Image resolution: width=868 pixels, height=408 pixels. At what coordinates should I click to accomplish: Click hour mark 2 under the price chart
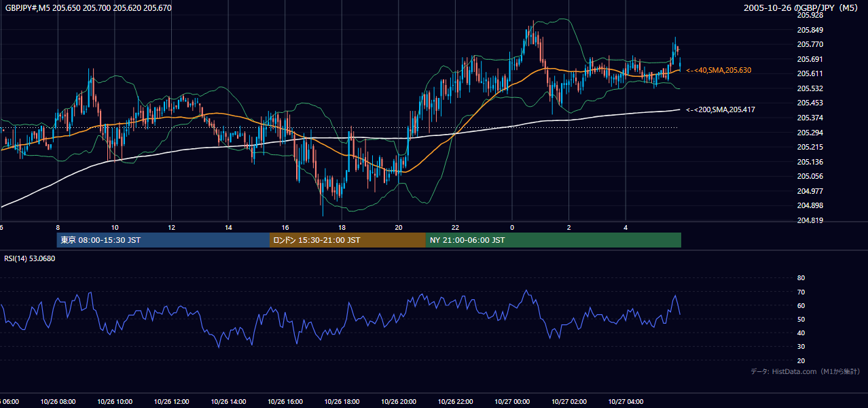click(569, 227)
